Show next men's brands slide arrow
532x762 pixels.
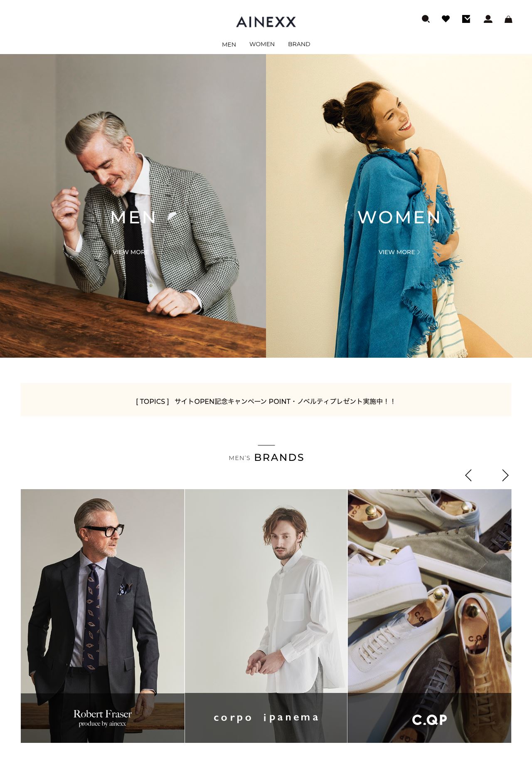pos(505,475)
